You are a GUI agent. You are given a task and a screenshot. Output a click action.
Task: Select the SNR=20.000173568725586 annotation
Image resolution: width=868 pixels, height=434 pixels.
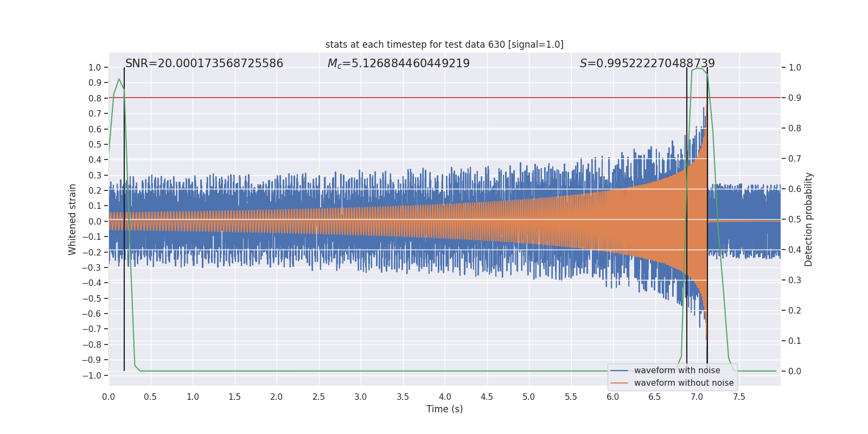(204, 63)
